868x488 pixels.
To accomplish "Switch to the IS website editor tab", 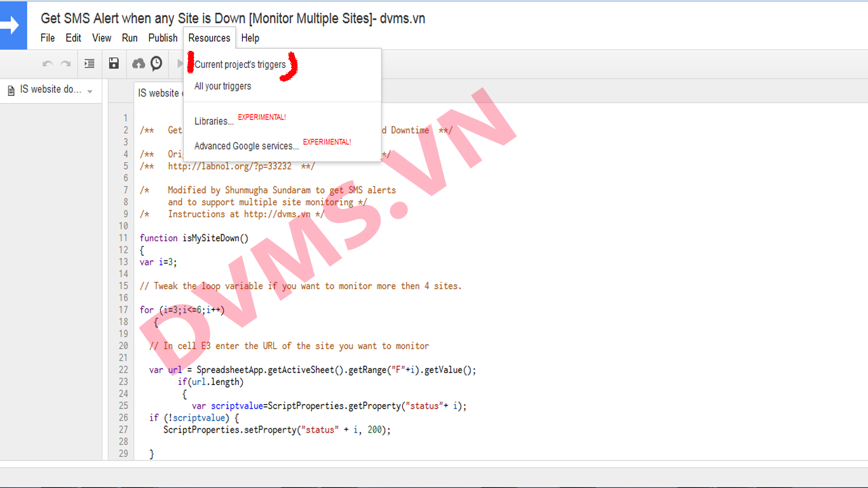I will 159,93.
